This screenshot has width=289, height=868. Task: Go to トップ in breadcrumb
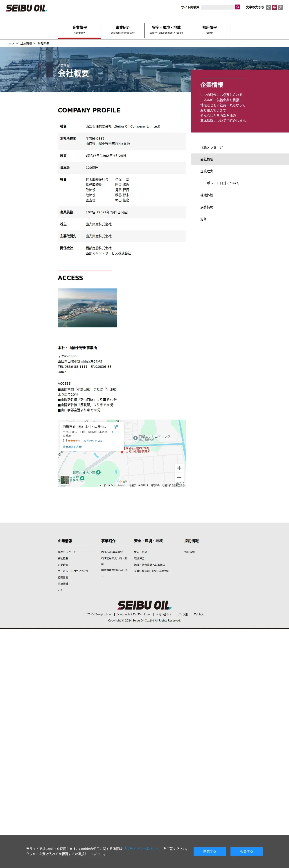10,43
